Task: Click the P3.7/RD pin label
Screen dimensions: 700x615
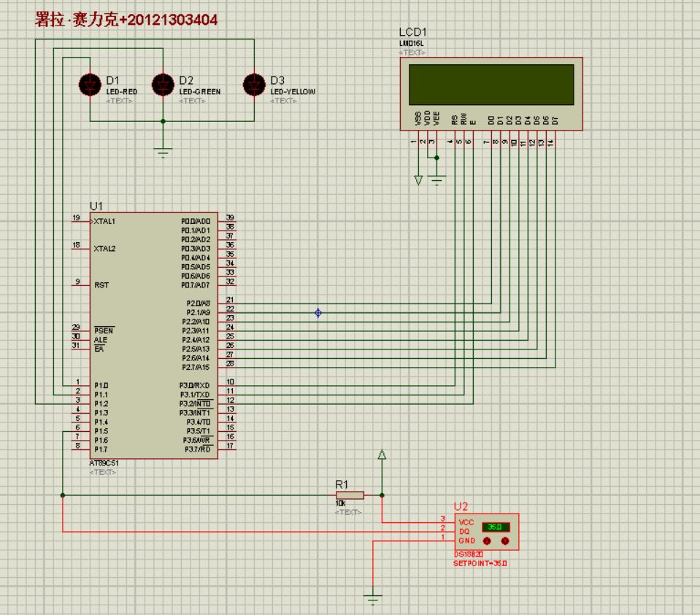Action: [x=197, y=449]
